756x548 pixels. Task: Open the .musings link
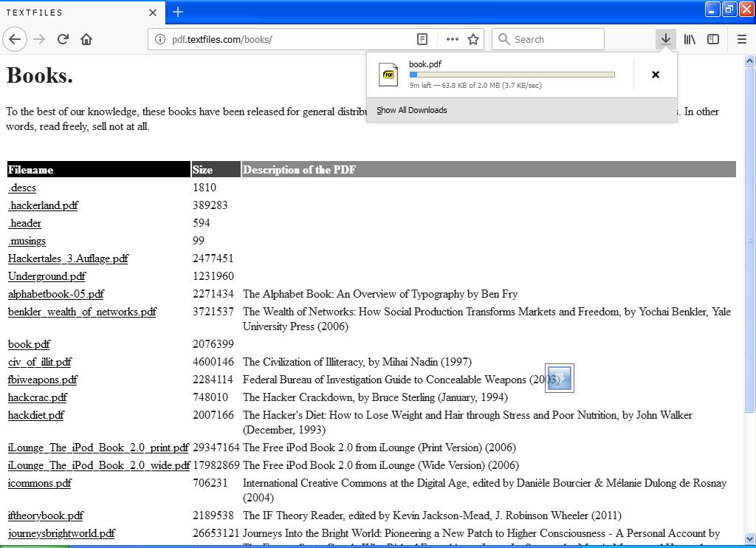click(x=27, y=241)
